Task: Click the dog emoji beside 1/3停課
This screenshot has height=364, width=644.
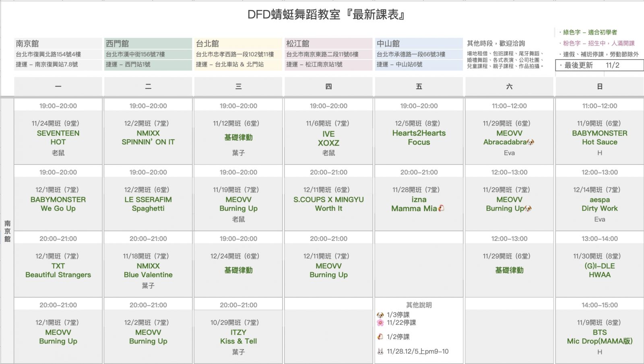Action: click(380, 315)
